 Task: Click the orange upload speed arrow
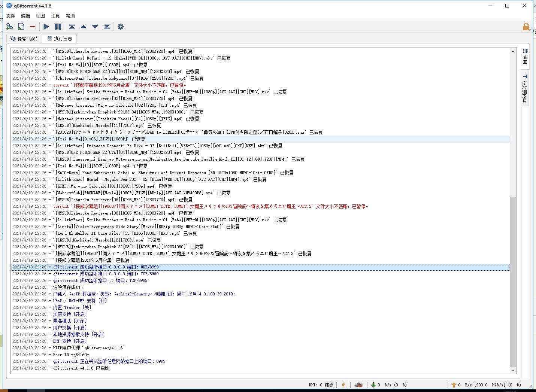tap(454, 385)
